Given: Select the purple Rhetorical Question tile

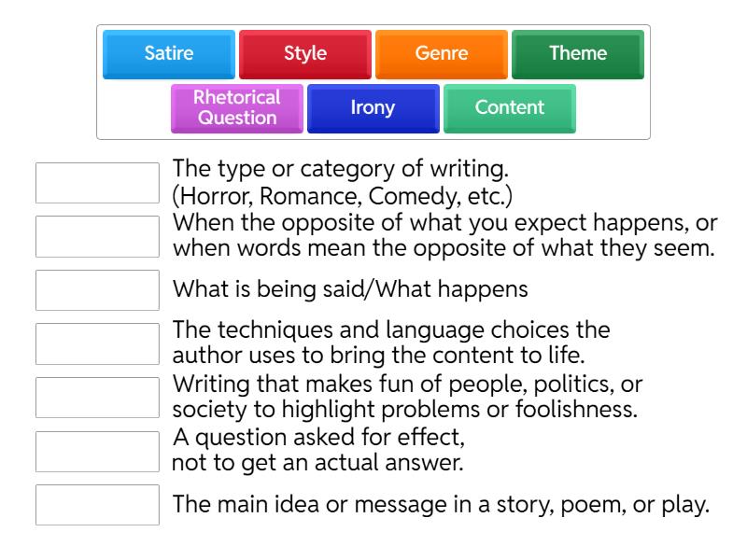Looking at the screenshot, I should (x=236, y=107).
